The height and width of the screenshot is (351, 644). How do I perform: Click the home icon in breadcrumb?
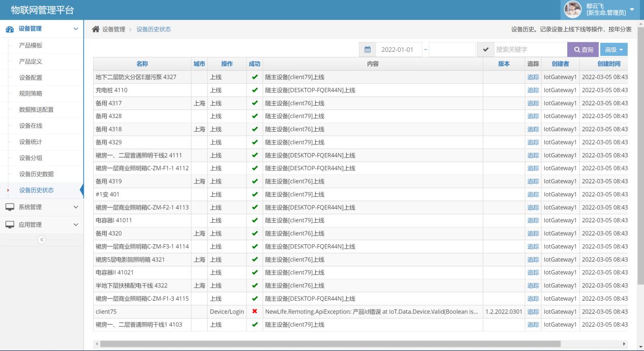pyautogui.click(x=96, y=29)
